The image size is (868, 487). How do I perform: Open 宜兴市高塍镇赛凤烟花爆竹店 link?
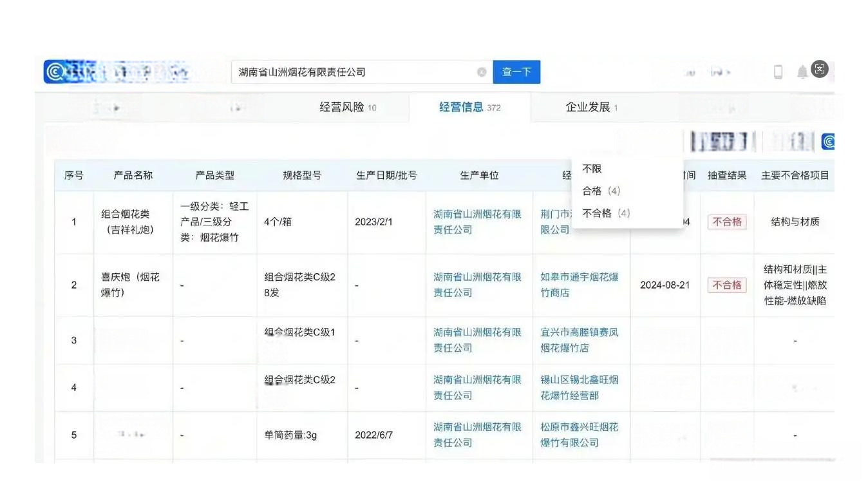(580, 340)
